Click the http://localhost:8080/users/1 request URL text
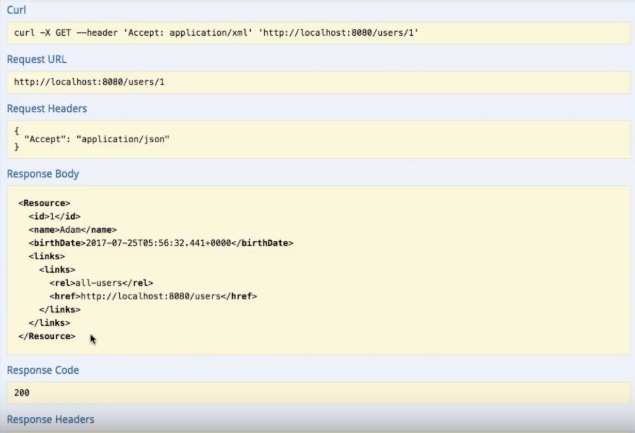This screenshot has height=433, width=635. click(x=89, y=82)
